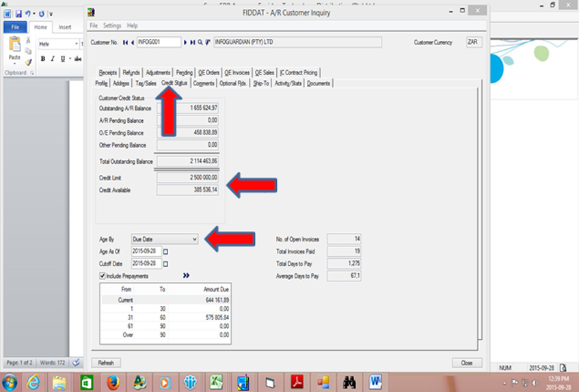Open calendar picker beside Age As Of

[165, 251]
